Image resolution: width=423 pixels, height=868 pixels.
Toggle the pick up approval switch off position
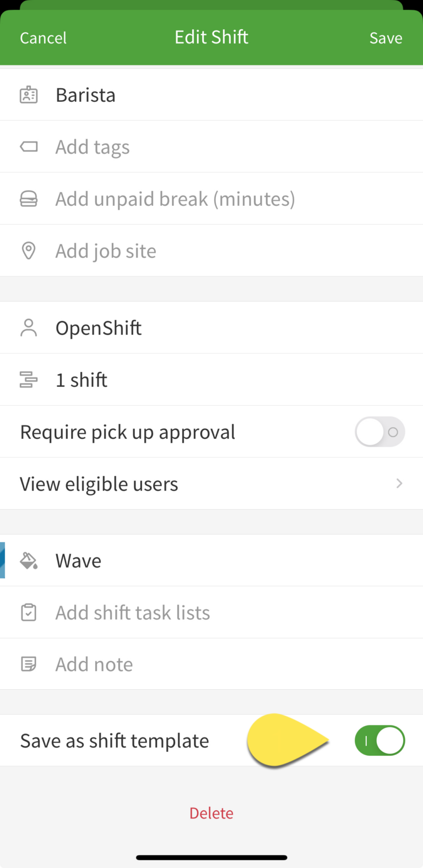(379, 432)
